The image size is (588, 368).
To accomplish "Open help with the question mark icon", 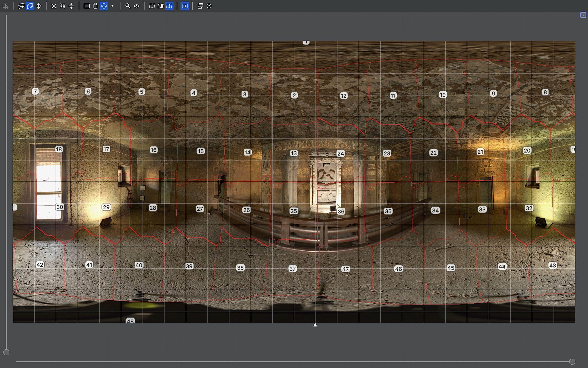I will click(x=209, y=6).
